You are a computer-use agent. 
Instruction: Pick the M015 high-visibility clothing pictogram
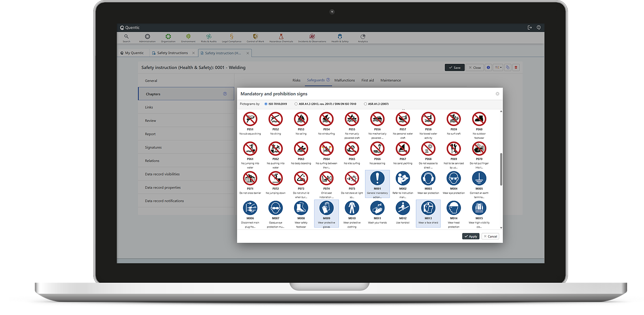[x=479, y=208]
